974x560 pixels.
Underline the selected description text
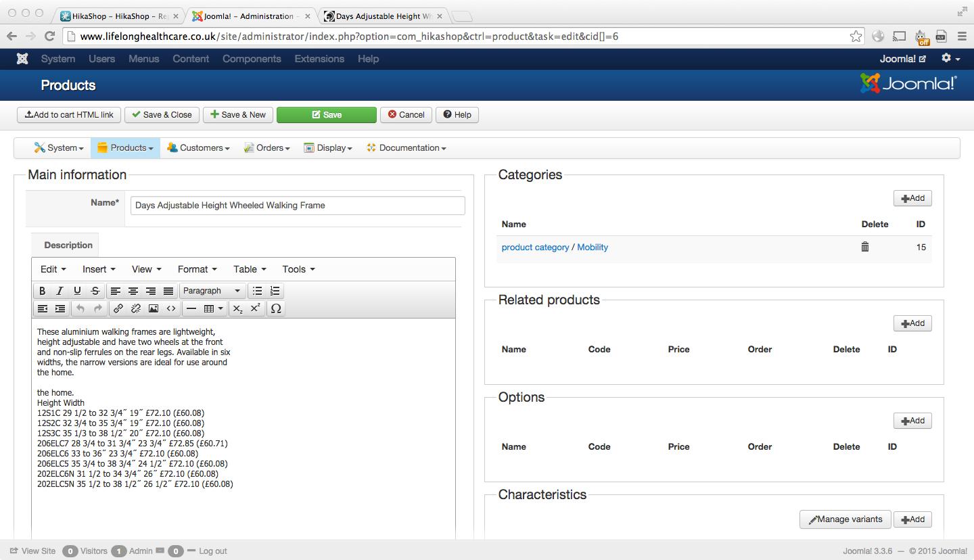77,291
